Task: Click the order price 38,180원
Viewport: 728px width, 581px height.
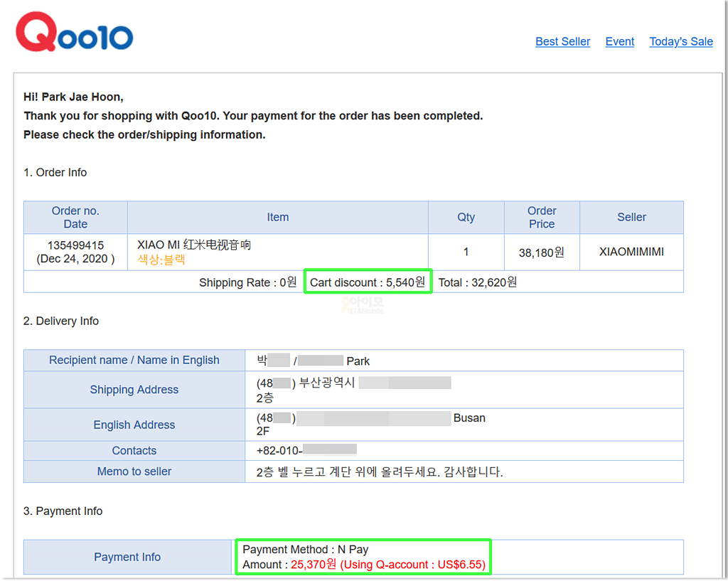Action: point(542,252)
